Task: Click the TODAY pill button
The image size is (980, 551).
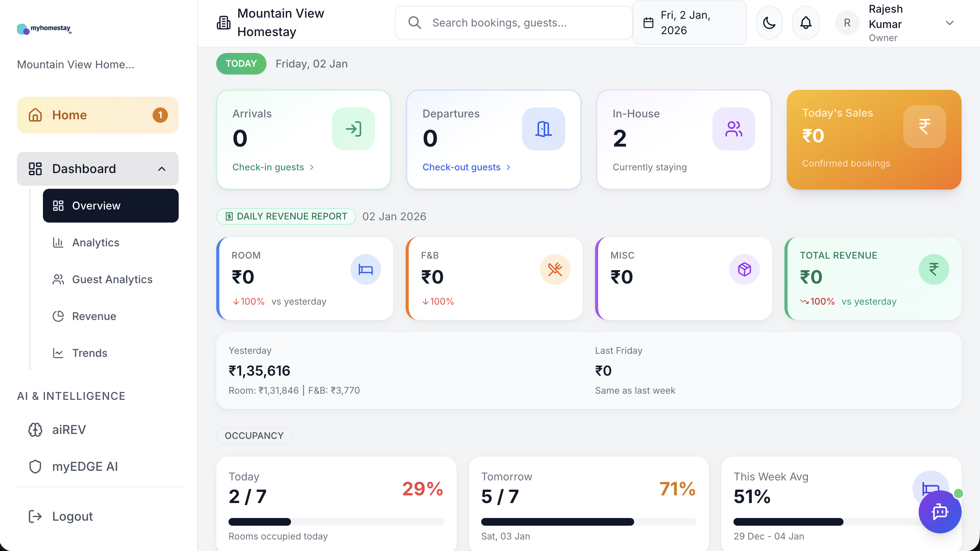Action: (x=241, y=63)
